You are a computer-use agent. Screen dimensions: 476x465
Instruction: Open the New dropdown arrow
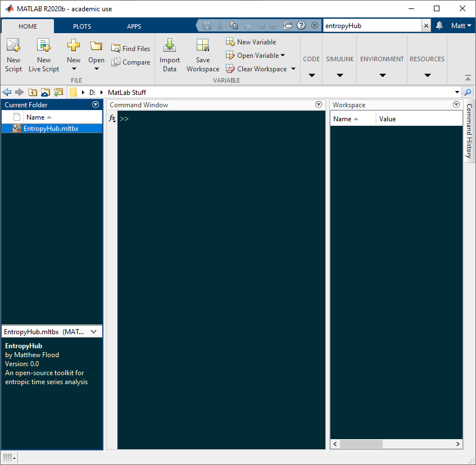pyautogui.click(x=74, y=69)
